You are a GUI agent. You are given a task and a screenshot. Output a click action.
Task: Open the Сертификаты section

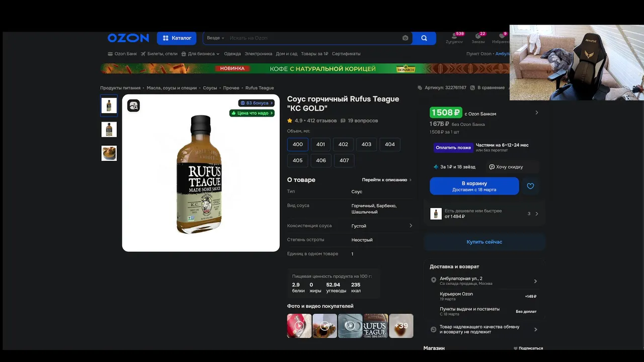coord(346,54)
